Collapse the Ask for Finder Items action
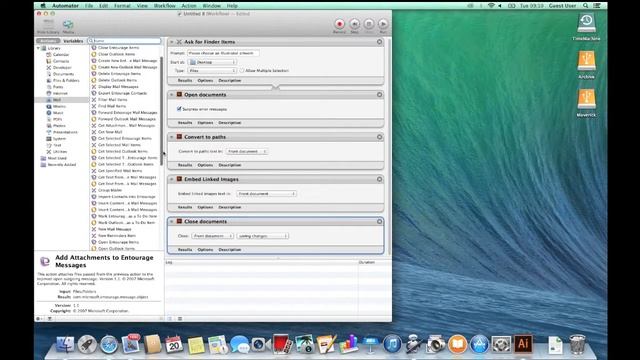The width and height of the screenshot is (640, 360). point(171,42)
